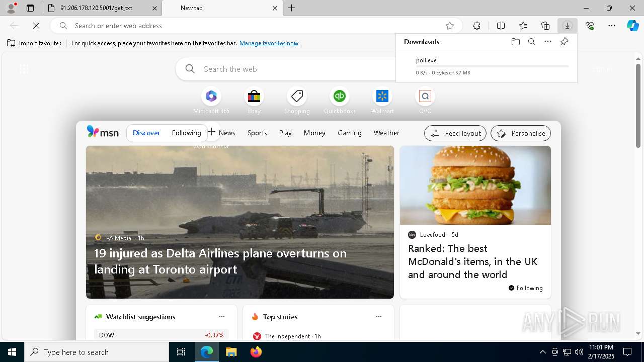Open the Play category
This screenshot has height=362, width=644.
[285, 133]
